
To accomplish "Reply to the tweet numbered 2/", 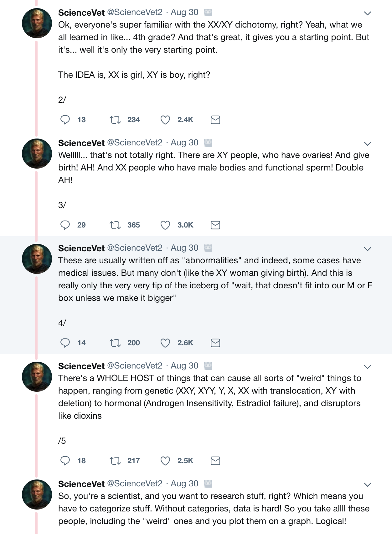I will [65, 120].
